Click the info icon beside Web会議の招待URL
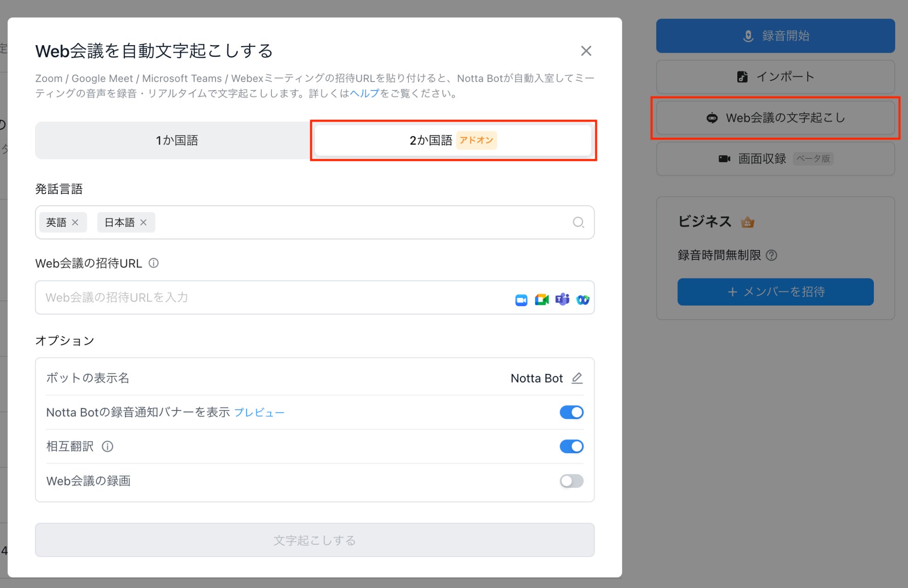Image resolution: width=908 pixels, height=588 pixels. coord(154,263)
